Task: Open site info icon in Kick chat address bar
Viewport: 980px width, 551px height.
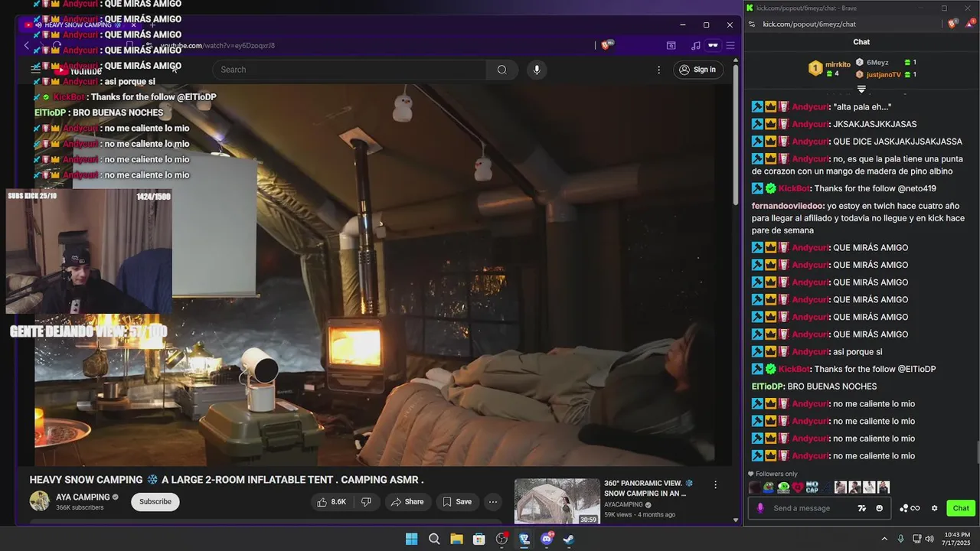Action: pyautogui.click(x=752, y=24)
